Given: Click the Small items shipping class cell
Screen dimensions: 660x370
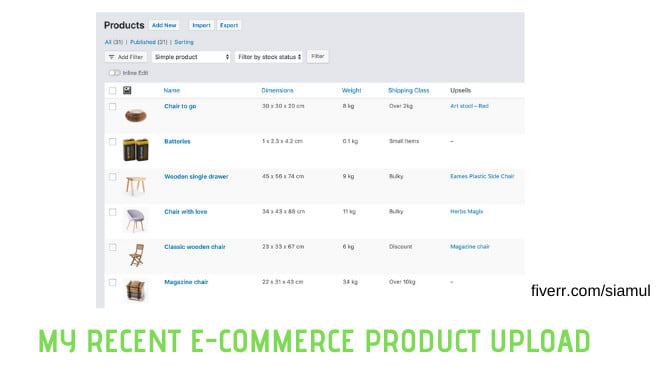Looking at the screenshot, I should click(404, 141).
